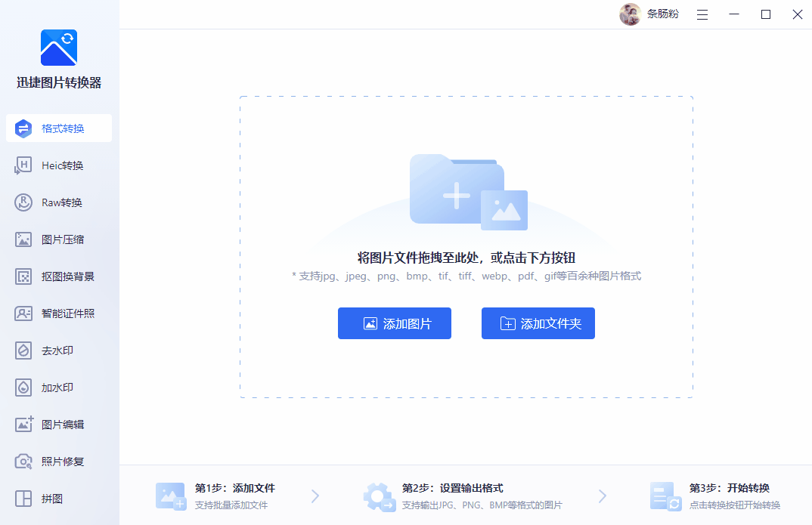Click the 第3步 convert step icon
This screenshot has height=525, width=812.
666,496
